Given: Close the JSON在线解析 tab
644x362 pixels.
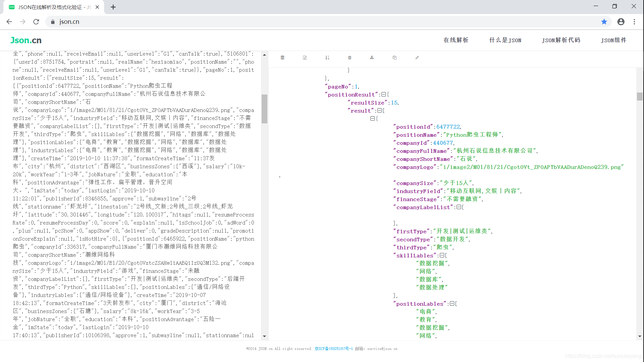Looking at the screenshot, I should (97, 7).
